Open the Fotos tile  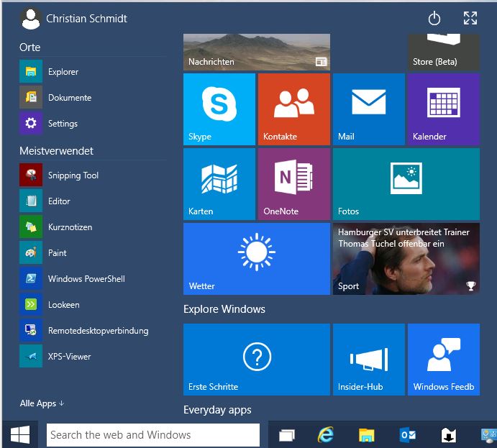406,184
